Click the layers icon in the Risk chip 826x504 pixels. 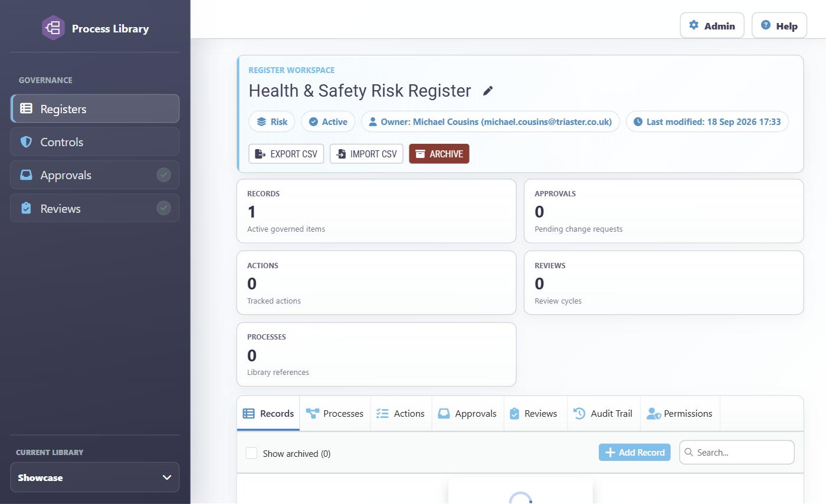(x=261, y=122)
